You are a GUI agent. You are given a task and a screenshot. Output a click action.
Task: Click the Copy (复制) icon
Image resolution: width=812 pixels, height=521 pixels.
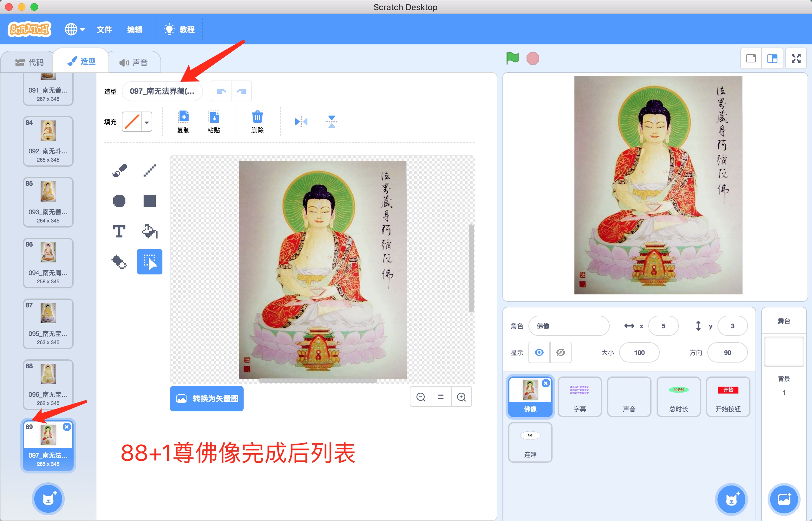[x=183, y=122]
